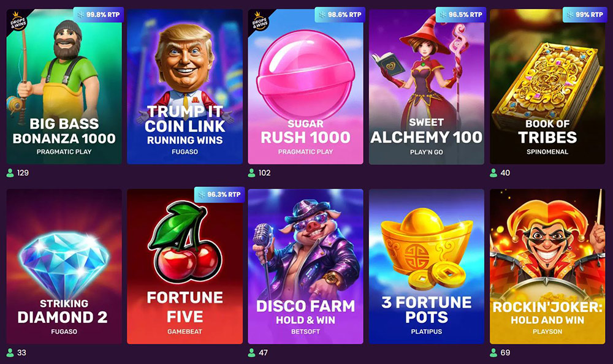Viewport: 613px width, 364px height.
Task: Click the 96.5% RTP badge on Sweet Alchemy
Action: click(x=461, y=15)
